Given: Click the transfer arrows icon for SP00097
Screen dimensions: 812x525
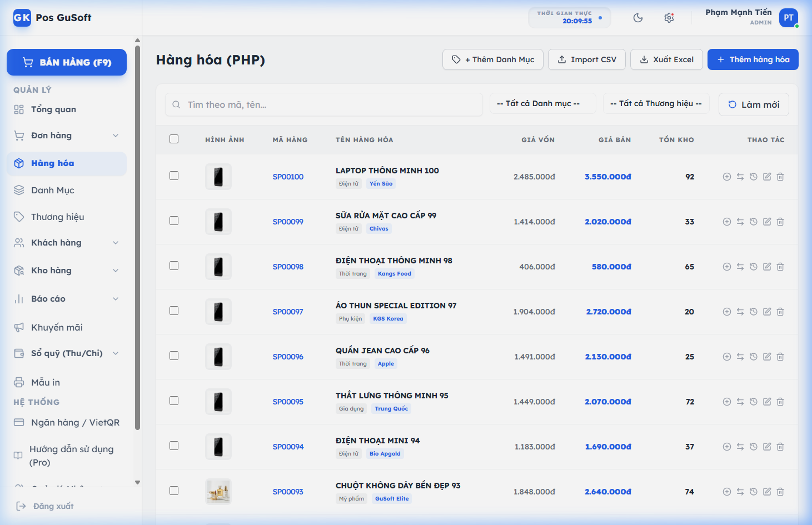Looking at the screenshot, I should (740, 312).
